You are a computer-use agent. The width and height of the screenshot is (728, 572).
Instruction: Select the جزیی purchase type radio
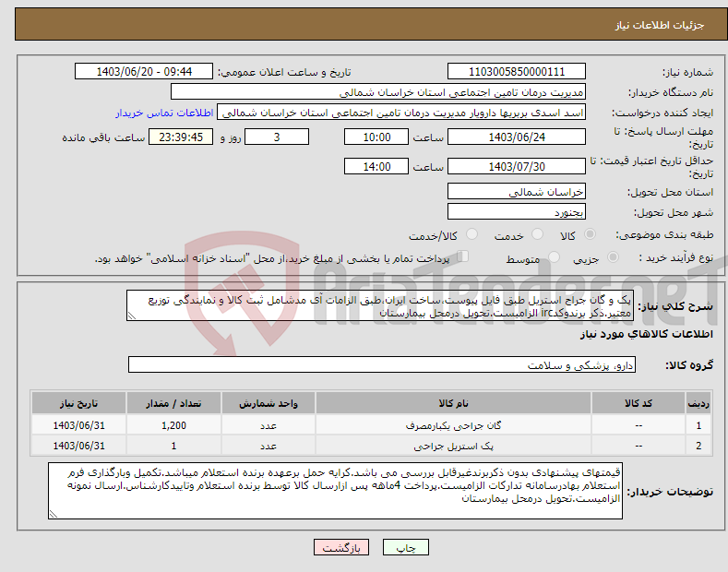613,256
